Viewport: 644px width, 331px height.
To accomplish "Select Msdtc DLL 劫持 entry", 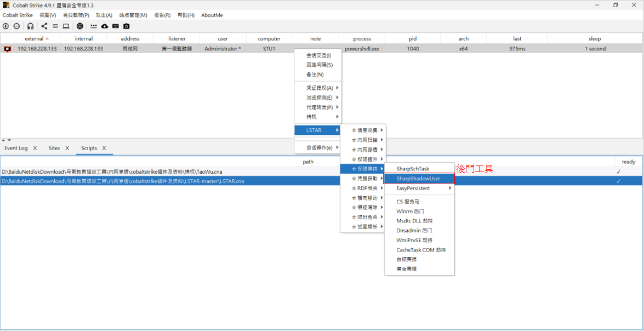I will pyautogui.click(x=419, y=221).
